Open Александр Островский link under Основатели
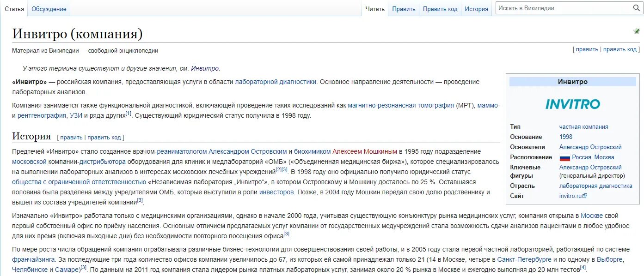The height and width of the screenshot is (276, 644). 590,147
